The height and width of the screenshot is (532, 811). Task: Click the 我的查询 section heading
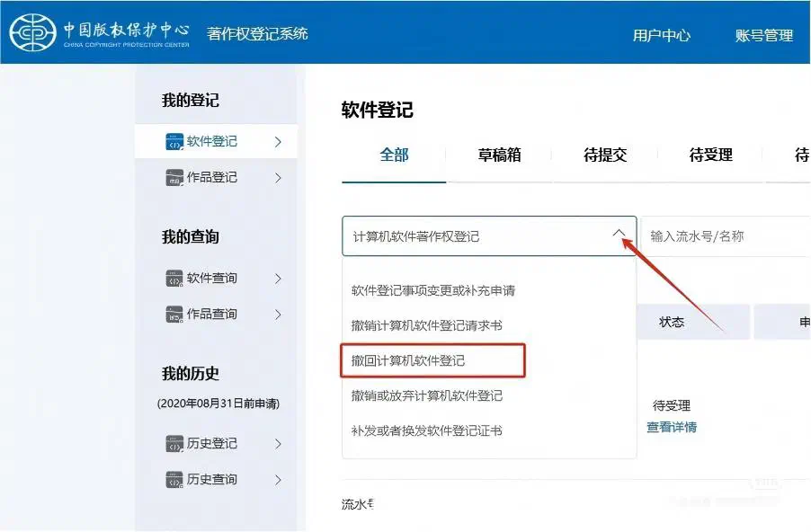[191, 237]
